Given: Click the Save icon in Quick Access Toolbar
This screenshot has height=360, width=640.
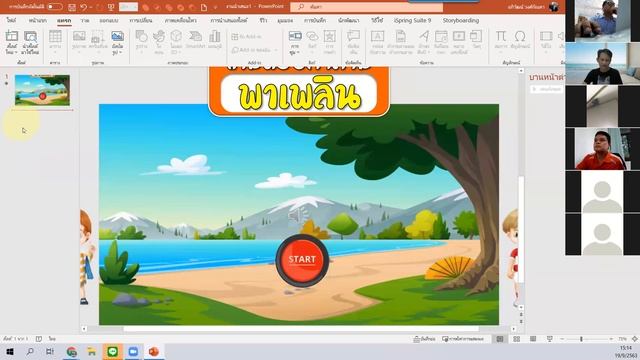Looking at the screenshot, I should (x=72, y=7).
